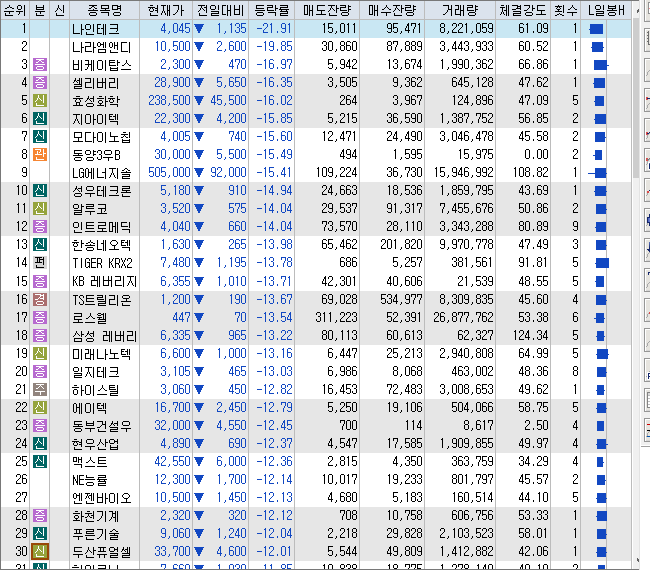
Task: Click the scrollbar down arrow
Action: [638, 562]
